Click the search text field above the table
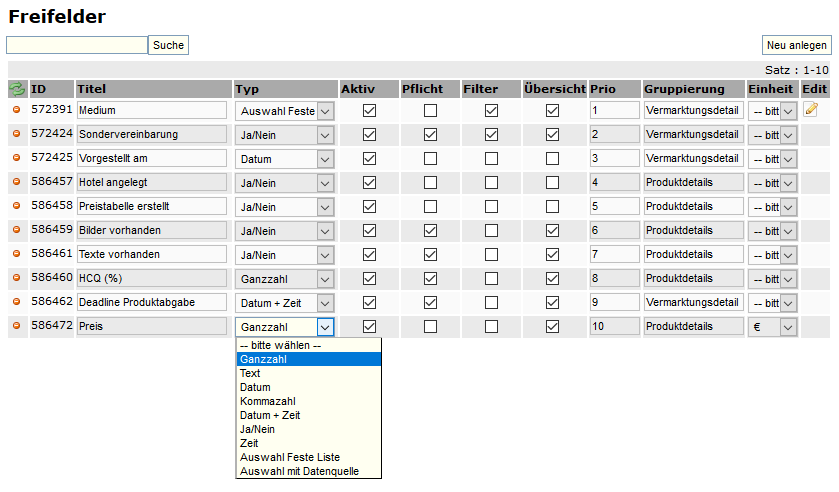Image resolution: width=839 pixels, height=492 pixels. [x=77, y=45]
